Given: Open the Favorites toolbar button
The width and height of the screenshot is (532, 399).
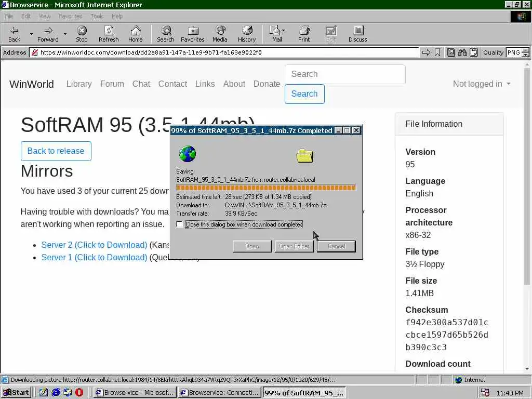Looking at the screenshot, I should [x=193, y=34].
